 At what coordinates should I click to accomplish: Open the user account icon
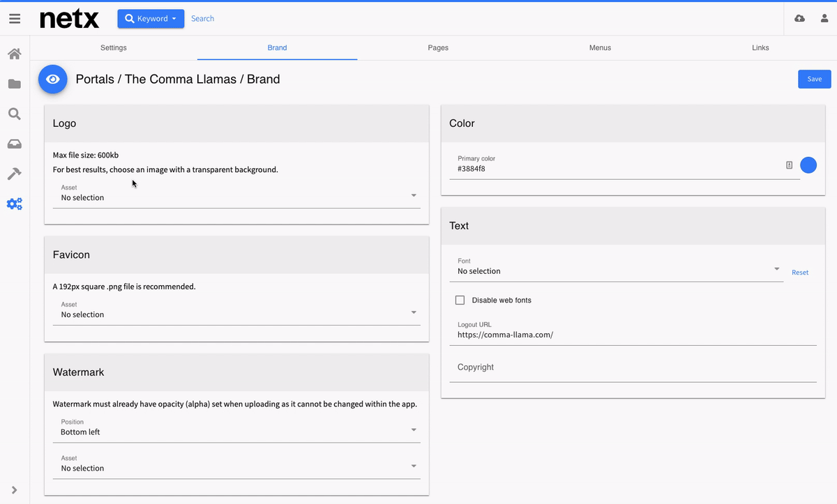[824, 19]
